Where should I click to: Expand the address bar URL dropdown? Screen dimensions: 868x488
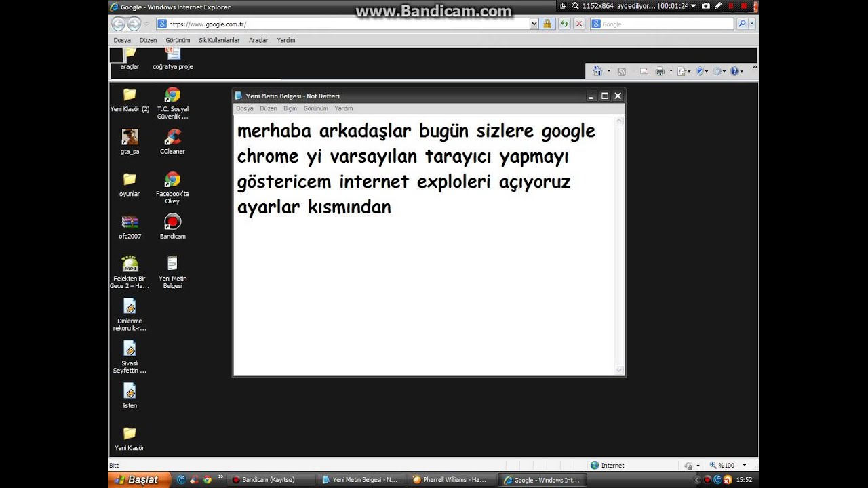pyautogui.click(x=534, y=24)
